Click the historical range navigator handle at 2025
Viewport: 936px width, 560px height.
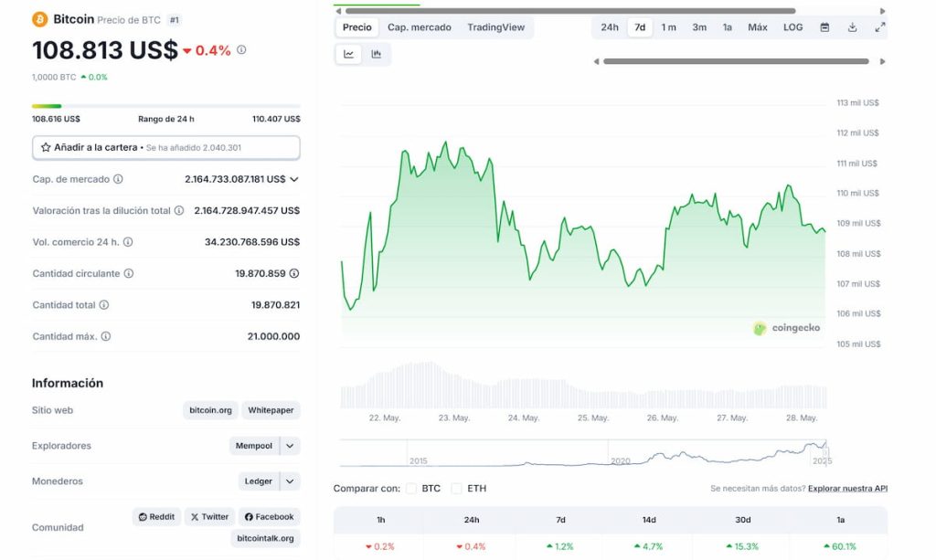[826, 452]
